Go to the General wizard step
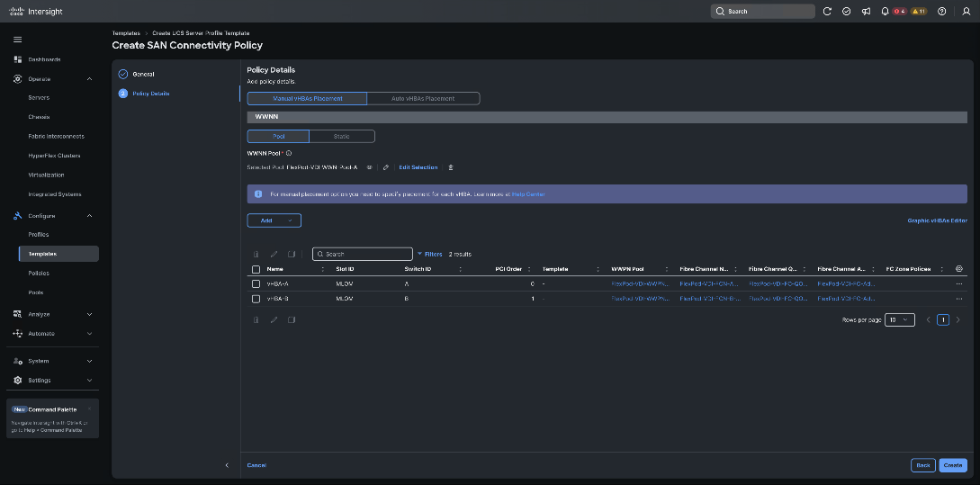Viewport: 980px width, 485px height. point(143,75)
